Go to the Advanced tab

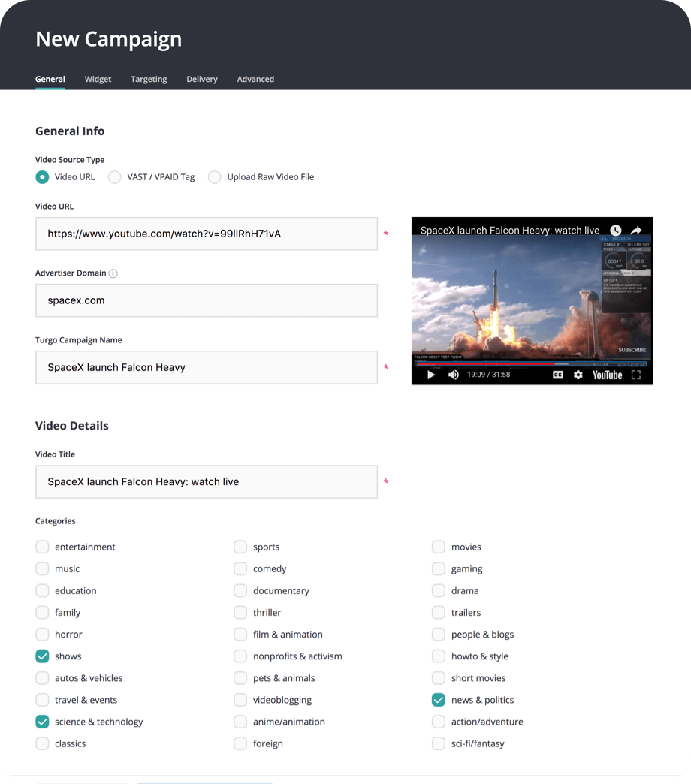[255, 79]
